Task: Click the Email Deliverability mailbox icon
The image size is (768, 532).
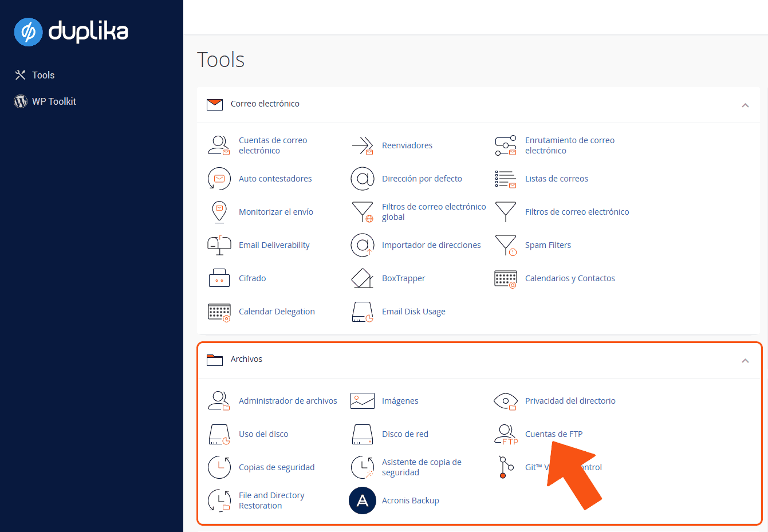Action: pyautogui.click(x=219, y=245)
